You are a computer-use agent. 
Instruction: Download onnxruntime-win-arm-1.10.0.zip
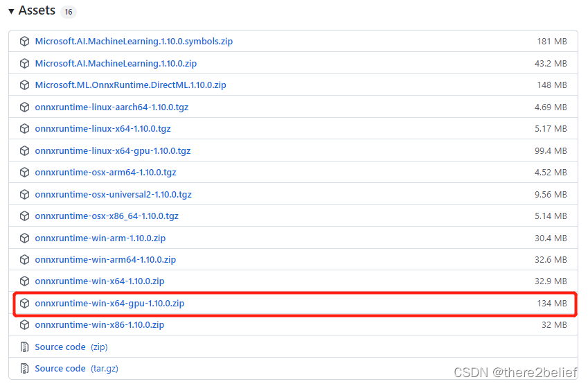[x=100, y=238]
